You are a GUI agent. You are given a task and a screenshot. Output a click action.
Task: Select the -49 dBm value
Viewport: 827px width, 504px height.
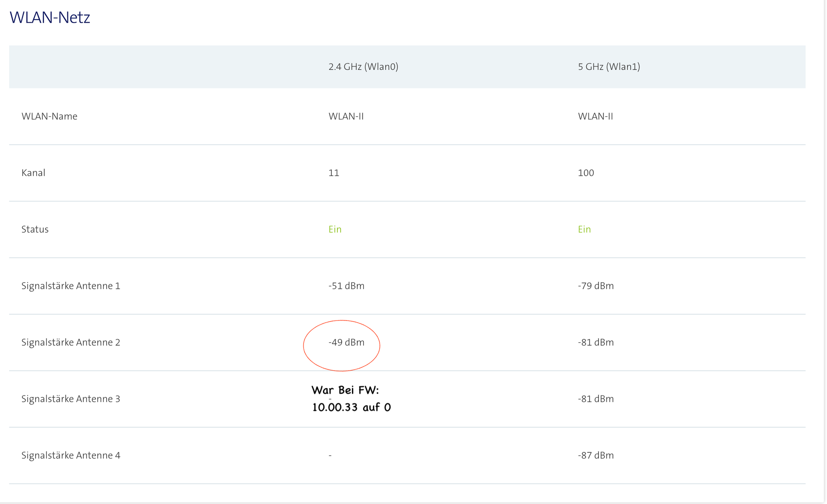[x=347, y=342]
